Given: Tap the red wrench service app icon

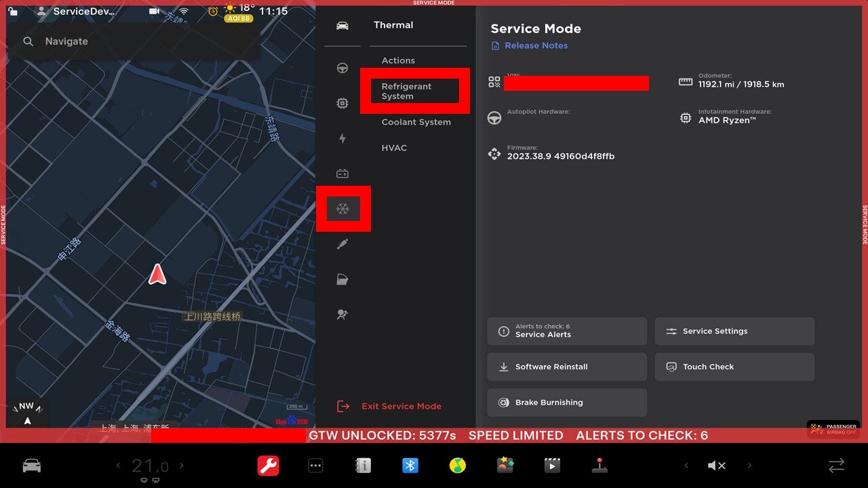Looking at the screenshot, I should click(x=268, y=466).
